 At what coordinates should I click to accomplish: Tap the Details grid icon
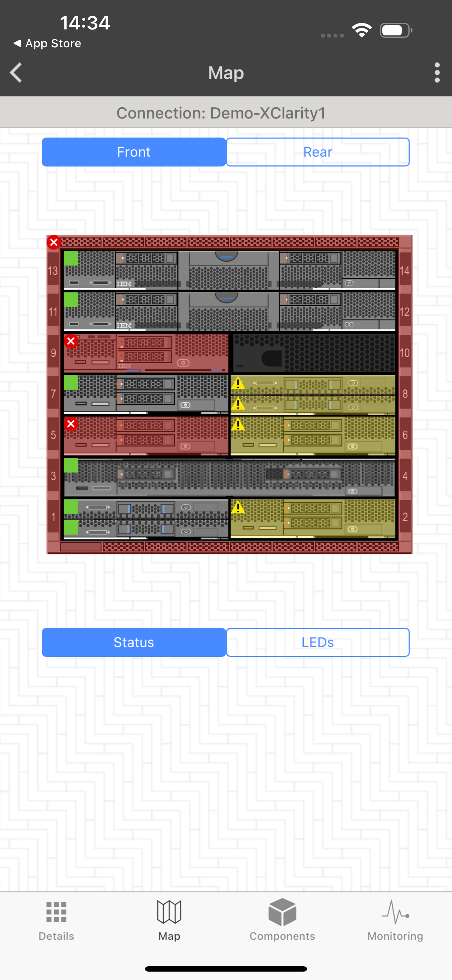(x=56, y=912)
